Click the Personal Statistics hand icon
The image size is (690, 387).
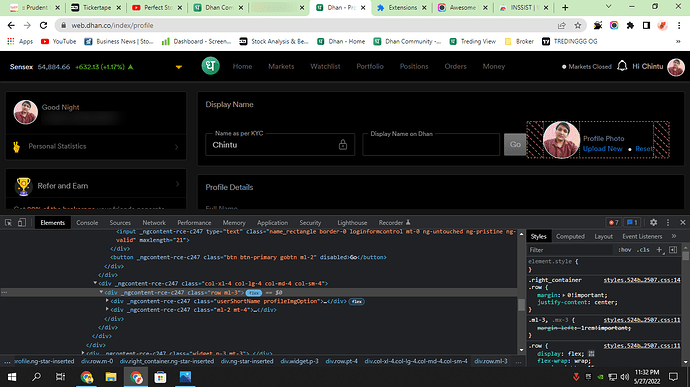(17, 147)
